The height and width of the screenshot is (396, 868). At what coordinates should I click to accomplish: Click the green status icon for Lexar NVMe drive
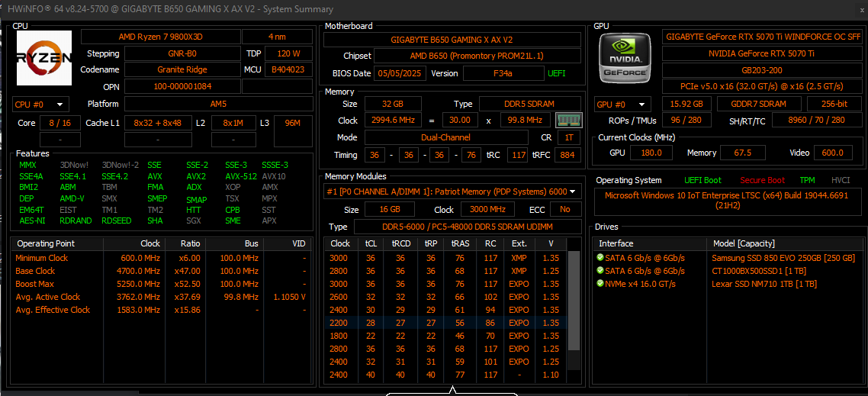[600, 284]
